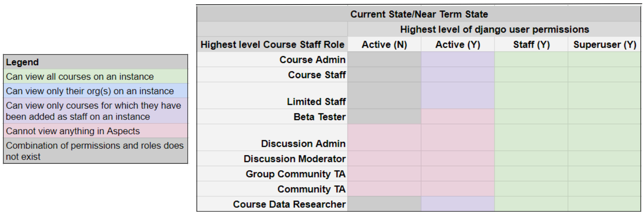Click "Highest level of django user permissions" header
This screenshot has width=644, height=217.
(494, 29)
